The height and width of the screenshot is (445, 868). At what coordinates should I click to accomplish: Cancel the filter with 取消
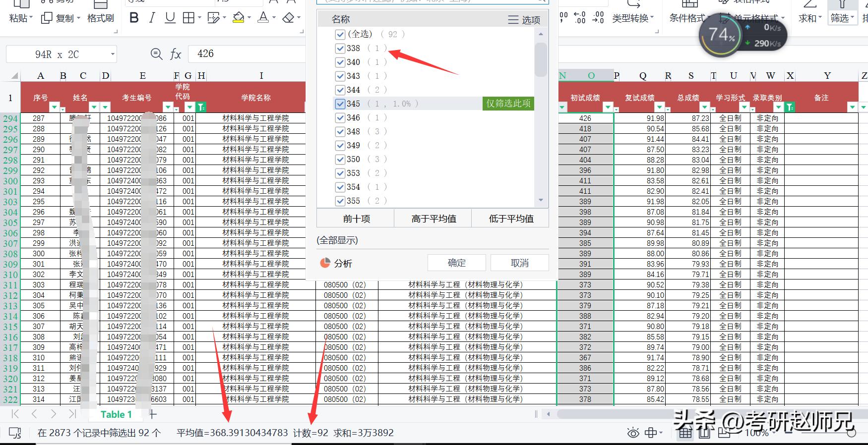(x=520, y=263)
